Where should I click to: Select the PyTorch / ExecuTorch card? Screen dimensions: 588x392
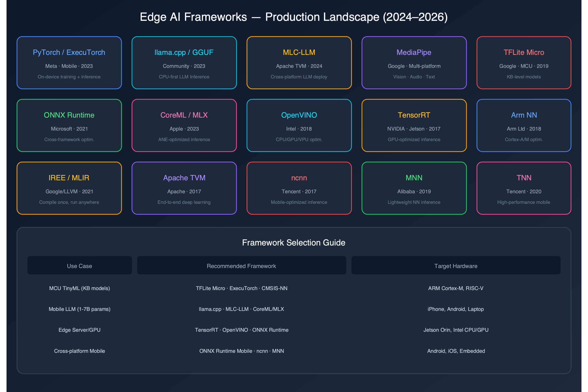pos(69,63)
